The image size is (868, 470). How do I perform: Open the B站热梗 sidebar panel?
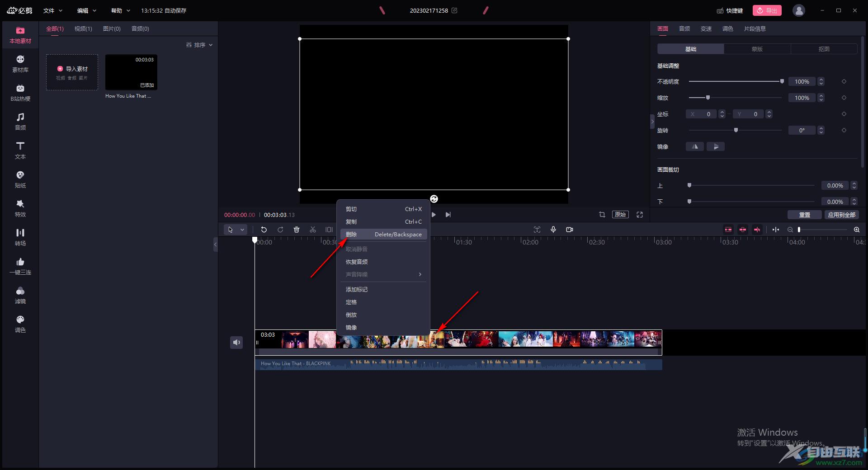(20, 93)
